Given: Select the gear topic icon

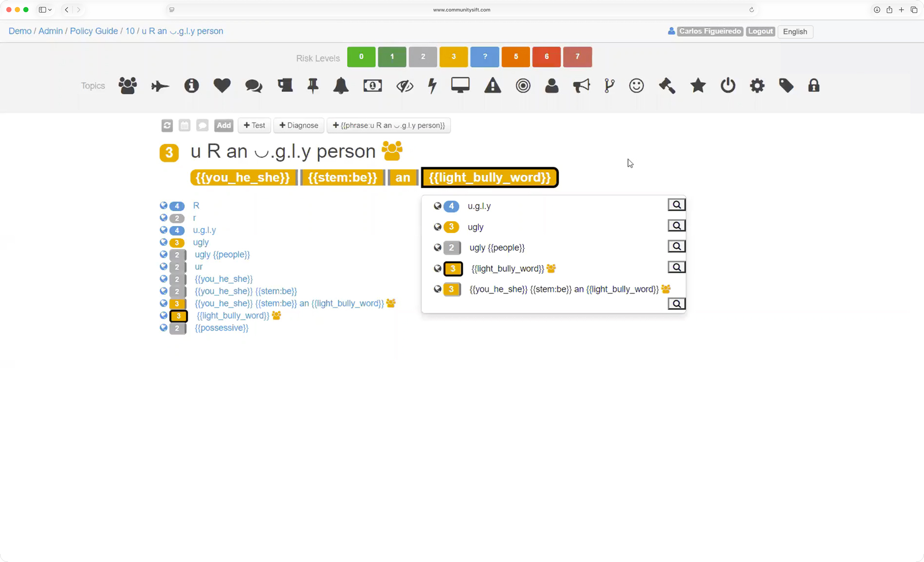Looking at the screenshot, I should click(x=757, y=85).
